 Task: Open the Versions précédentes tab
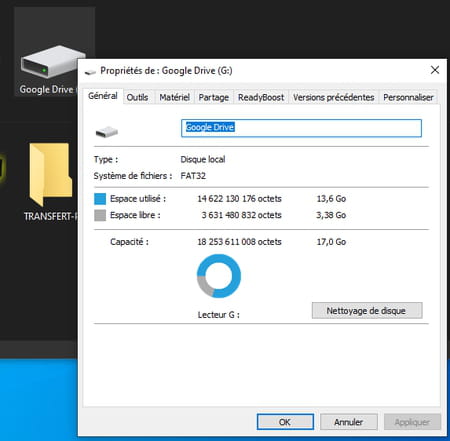coord(333,97)
